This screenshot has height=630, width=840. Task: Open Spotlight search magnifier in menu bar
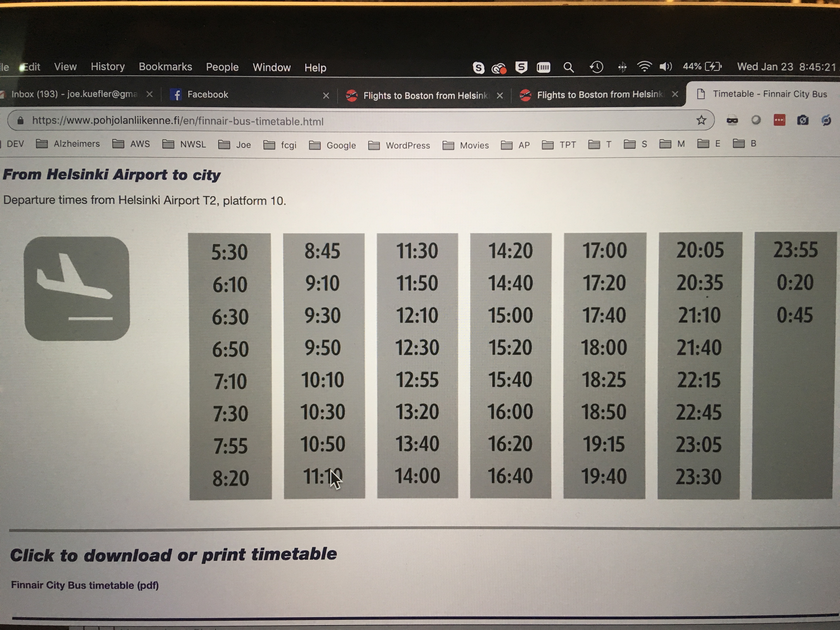point(568,67)
